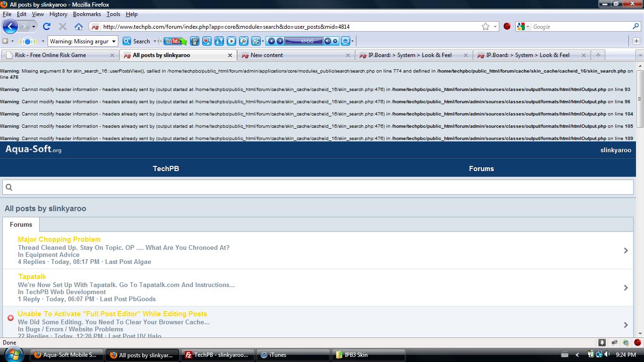This screenshot has width=644, height=362.
Task: Open the toolbar Search dropdown arrow
Action: (x=155, y=41)
